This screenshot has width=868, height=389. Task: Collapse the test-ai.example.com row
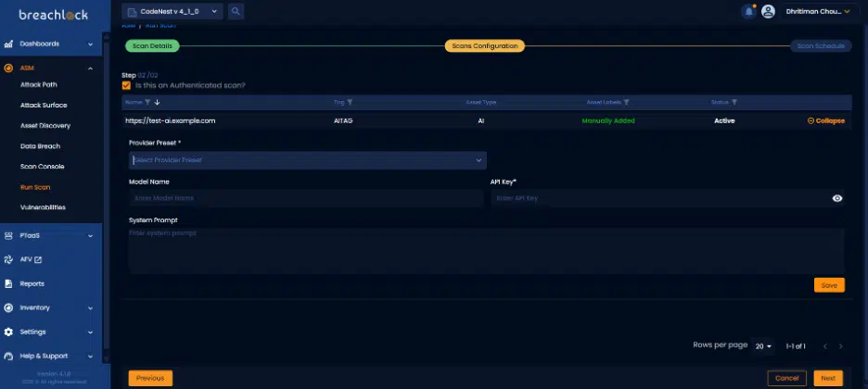pyautogui.click(x=826, y=121)
